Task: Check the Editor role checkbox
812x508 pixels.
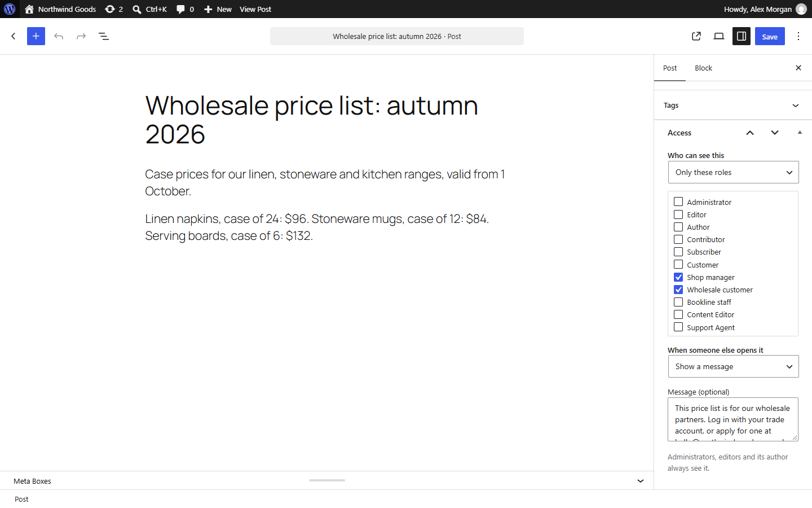Action: pyautogui.click(x=678, y=214)
